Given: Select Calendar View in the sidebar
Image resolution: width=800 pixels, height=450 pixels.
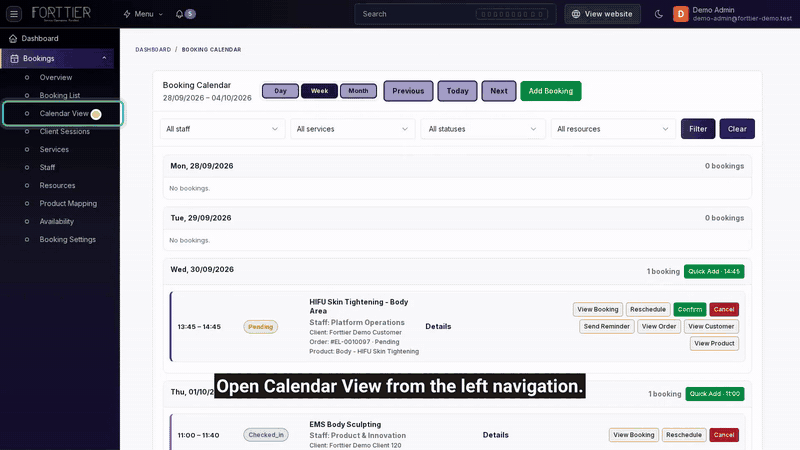Looking at the screenshot, I should pos(63,113).
